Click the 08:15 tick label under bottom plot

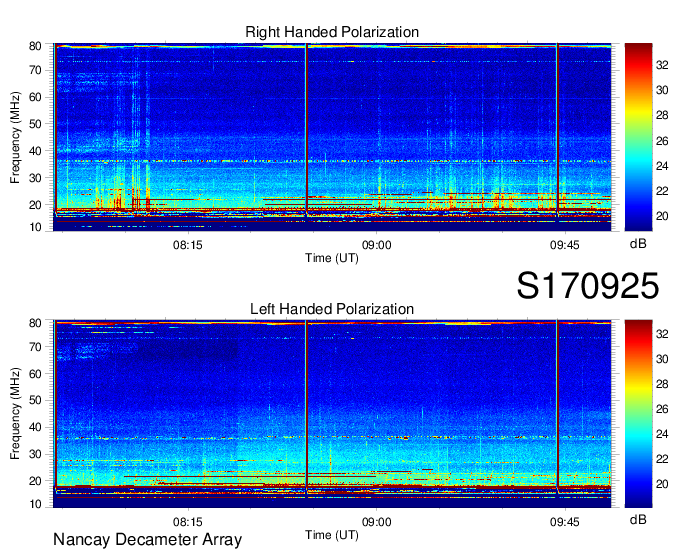pos(187,522)
